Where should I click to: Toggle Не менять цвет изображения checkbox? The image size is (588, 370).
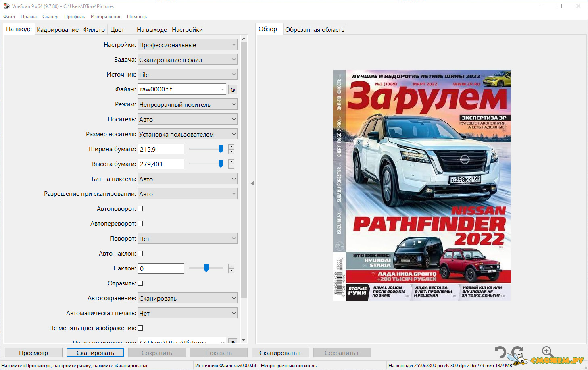pyautogui.click(x=140, y=328)
